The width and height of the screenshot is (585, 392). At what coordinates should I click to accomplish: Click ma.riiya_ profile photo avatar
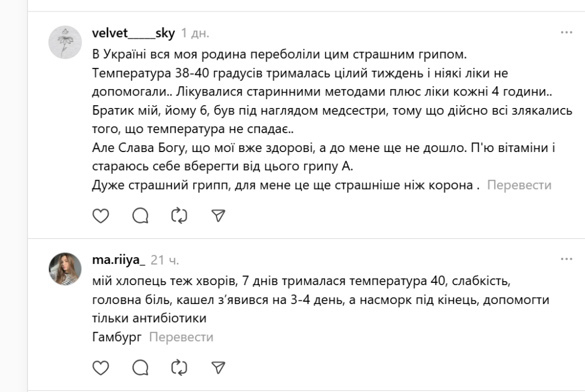[x=64, y=269]
